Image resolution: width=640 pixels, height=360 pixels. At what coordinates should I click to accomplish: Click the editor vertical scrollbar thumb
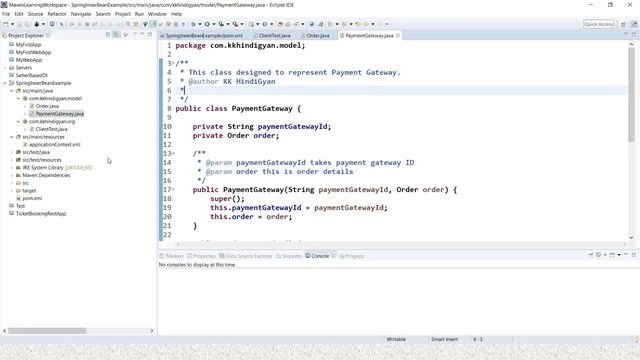pyautogui.click(x=631, y=94)
